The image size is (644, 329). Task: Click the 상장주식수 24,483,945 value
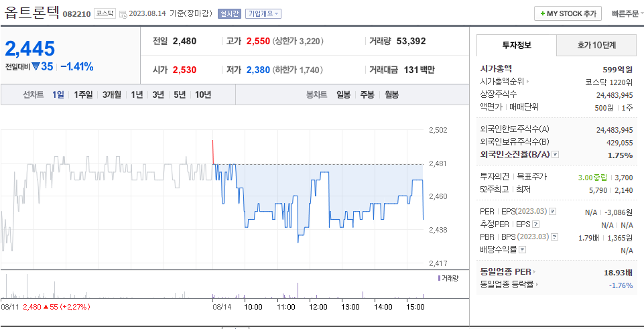pos(615,95)
